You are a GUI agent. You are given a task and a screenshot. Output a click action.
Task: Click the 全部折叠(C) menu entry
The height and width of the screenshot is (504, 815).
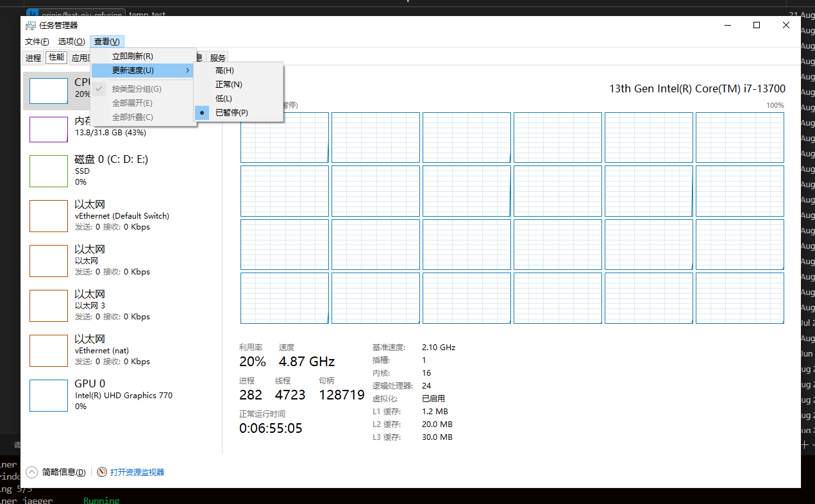pyautogui.click(x=144, y=117)
